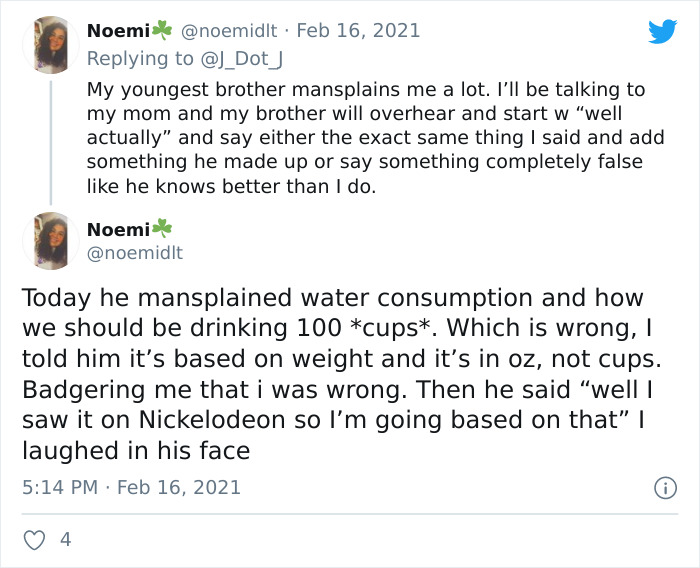Click @noemidlt handle in the top tweet header

pyautogui.click(x=221, y=32)
